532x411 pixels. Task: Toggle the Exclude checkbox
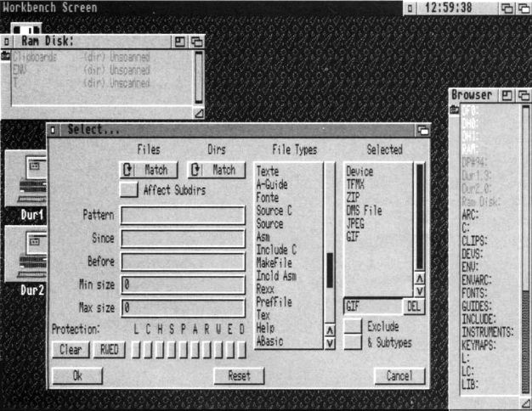tap(353, 326)
